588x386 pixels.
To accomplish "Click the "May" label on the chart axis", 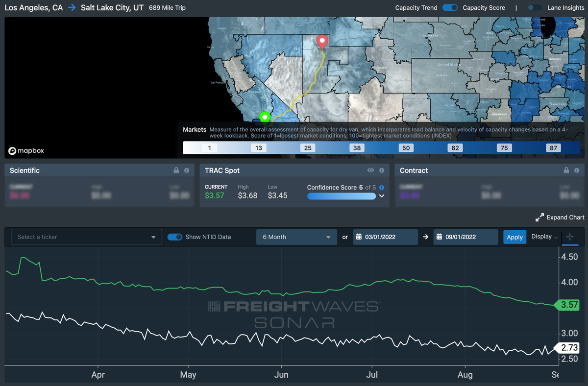I will click(188, 375).
